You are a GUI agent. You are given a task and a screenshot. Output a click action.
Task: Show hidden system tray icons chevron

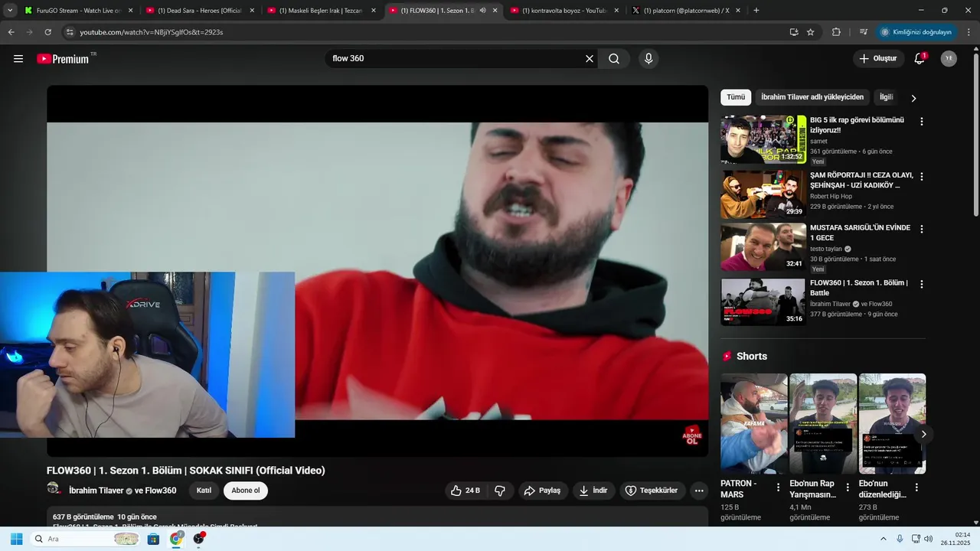click(x=883, y=539)
